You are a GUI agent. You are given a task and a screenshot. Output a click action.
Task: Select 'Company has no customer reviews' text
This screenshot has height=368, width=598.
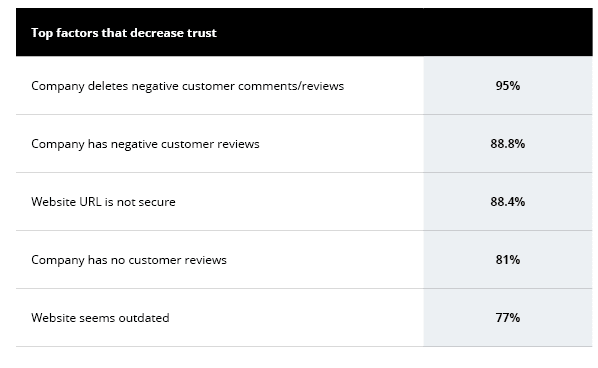tap(129, 260)
